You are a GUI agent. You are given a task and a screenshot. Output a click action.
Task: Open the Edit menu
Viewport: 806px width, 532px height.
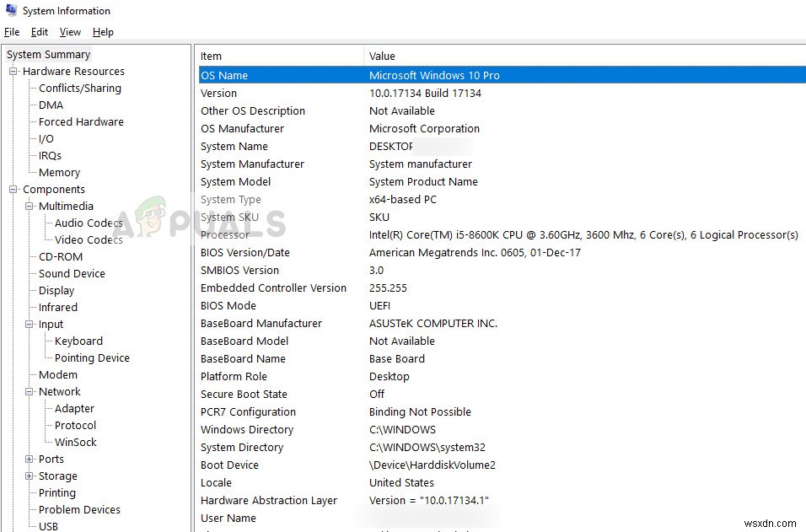(40, 32)
